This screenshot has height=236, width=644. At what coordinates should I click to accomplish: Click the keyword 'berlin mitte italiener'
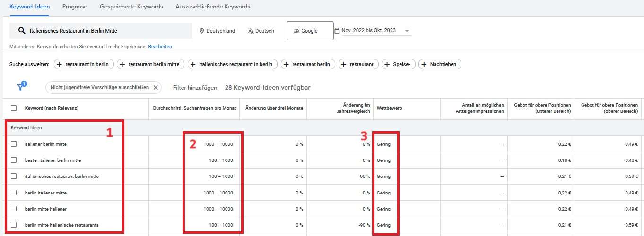point(46,209)
